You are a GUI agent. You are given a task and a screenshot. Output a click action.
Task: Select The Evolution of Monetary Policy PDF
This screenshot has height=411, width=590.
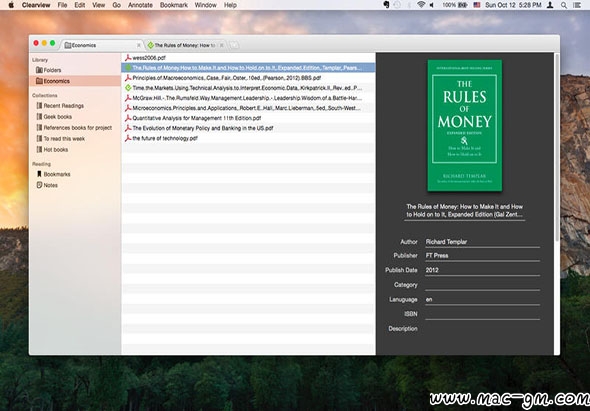pyautogui.click(x=248, y=128)
